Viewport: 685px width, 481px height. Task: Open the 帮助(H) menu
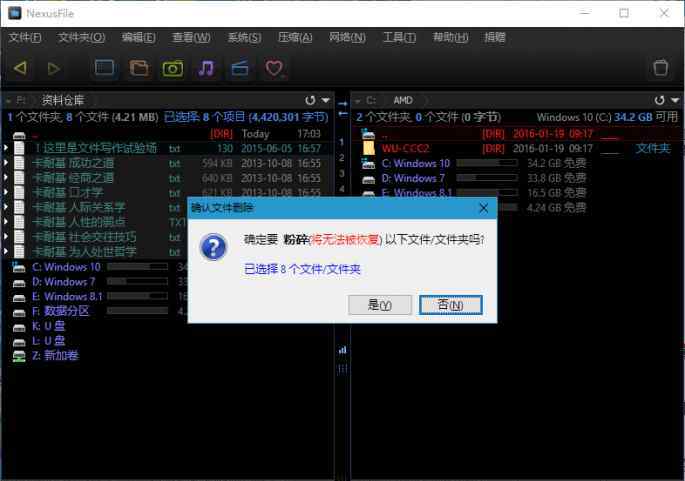click(x=450, y=38)
